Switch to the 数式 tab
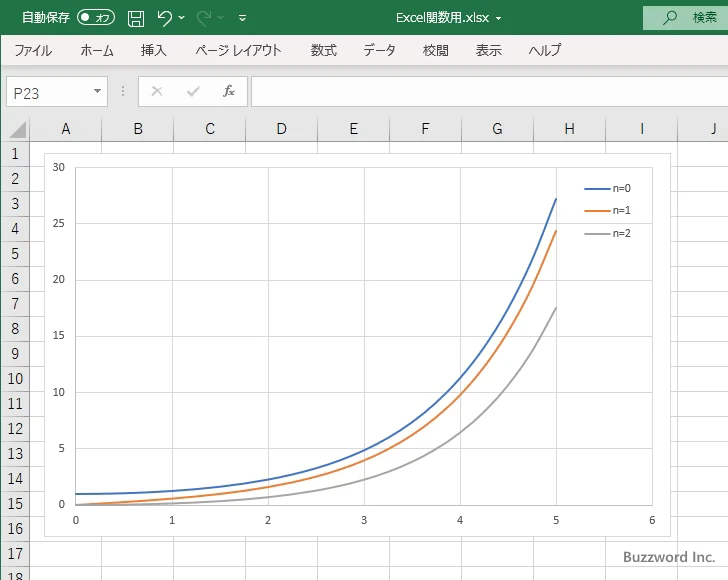Screen dimensions: 728x580 [x=324, y=50]
